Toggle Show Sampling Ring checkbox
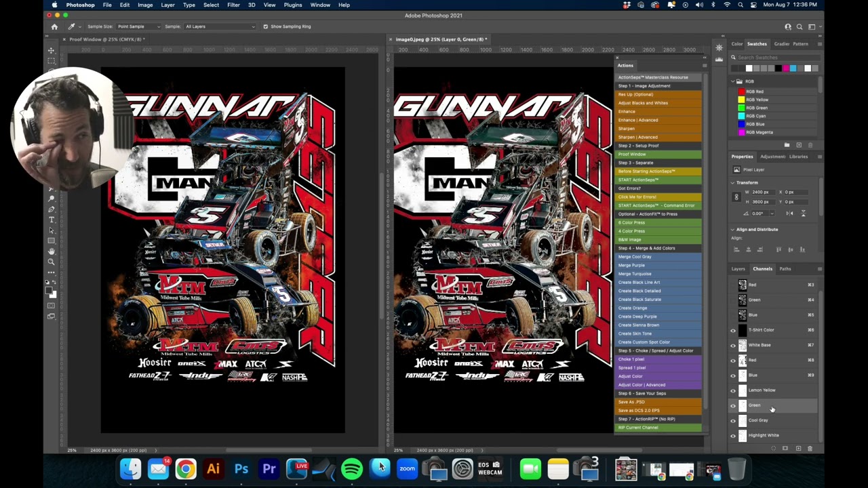The height and width of the screenshot is (488, 868). click(x=265, y=26)
